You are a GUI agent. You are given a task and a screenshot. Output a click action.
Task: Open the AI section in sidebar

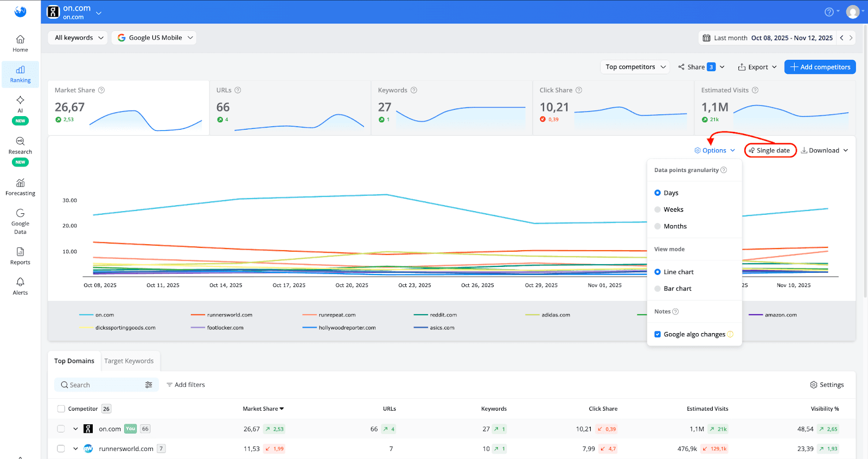[20, 110]
